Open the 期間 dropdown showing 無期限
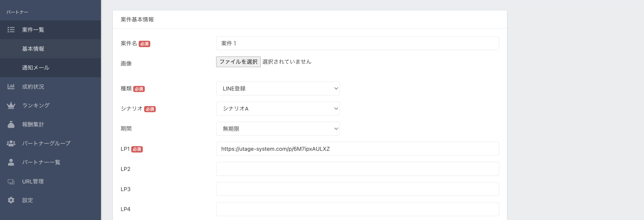The image size is (644, 220). pos(278,129)
